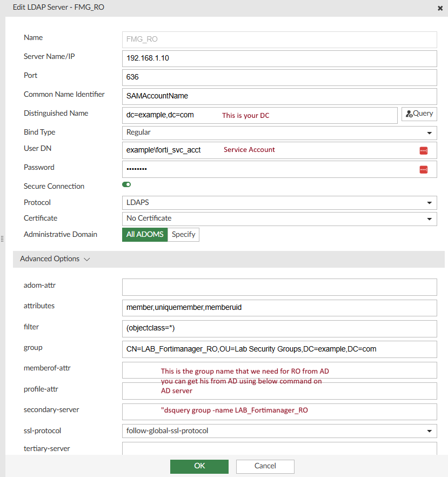Click the secondary-server input field

pyautogui.click(x=279, y=412)
